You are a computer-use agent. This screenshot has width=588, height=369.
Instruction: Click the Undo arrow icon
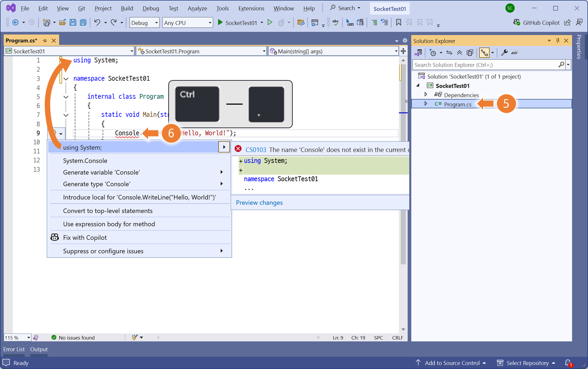tap(97, 22)
